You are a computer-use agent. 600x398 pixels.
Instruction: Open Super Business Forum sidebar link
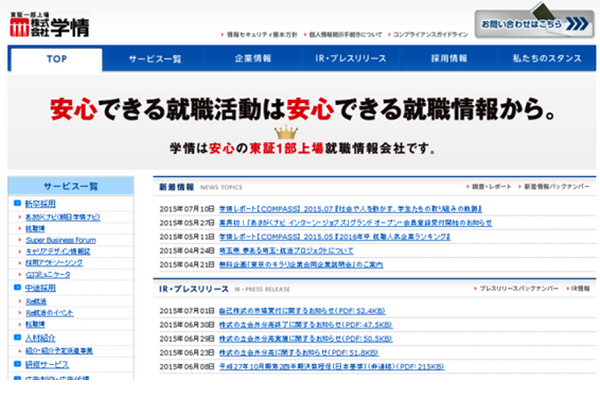[x=61, y=240]
